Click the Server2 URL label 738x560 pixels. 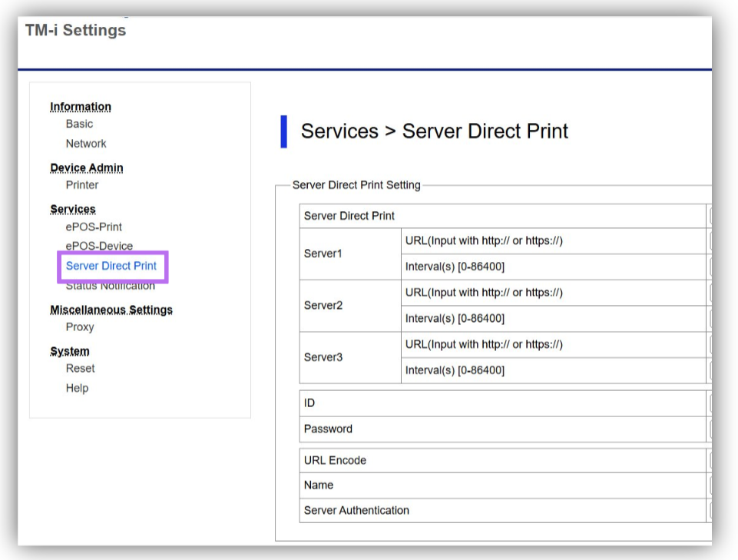click(484, 293)
